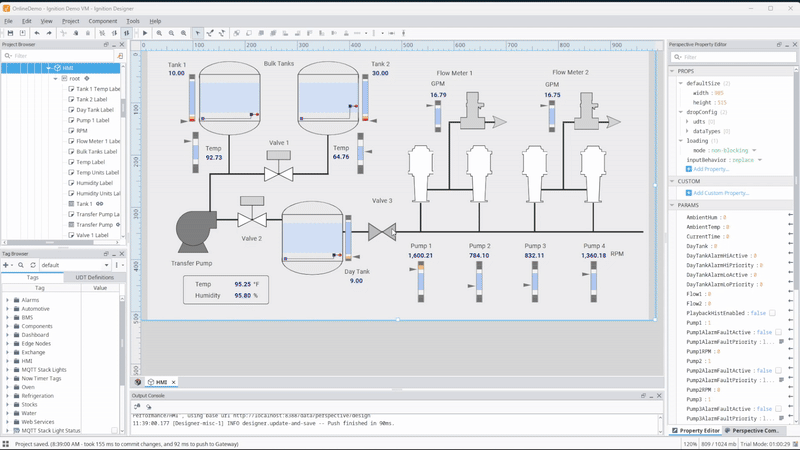The height and width of the screenshot is (450, 800).
Task: Click the Undo arrow in the toolbar
Action: point(37,33)
